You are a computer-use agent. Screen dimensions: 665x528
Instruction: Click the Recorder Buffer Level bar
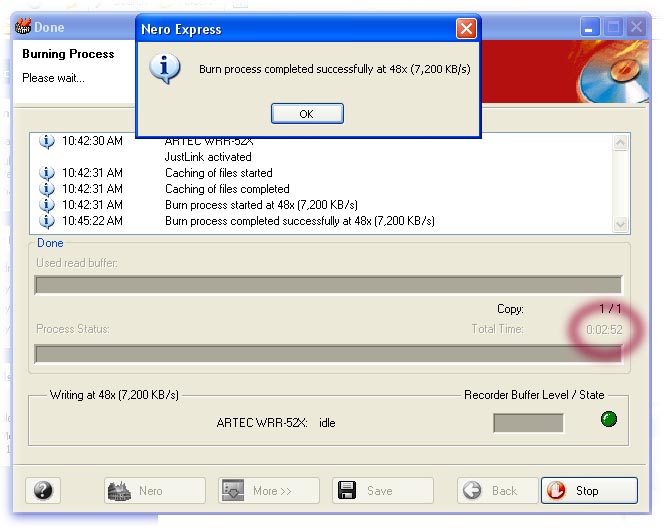coord(528,423)
